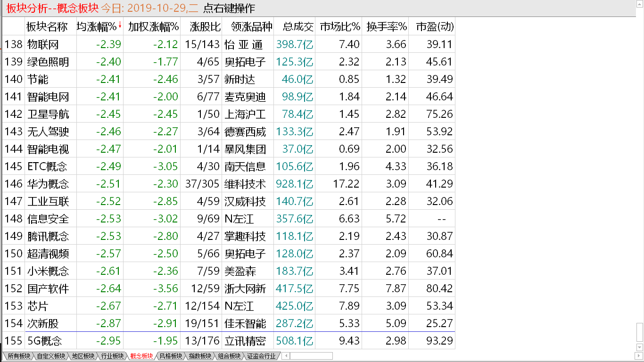Sort by the 换手率% column header

pos(387,26)
